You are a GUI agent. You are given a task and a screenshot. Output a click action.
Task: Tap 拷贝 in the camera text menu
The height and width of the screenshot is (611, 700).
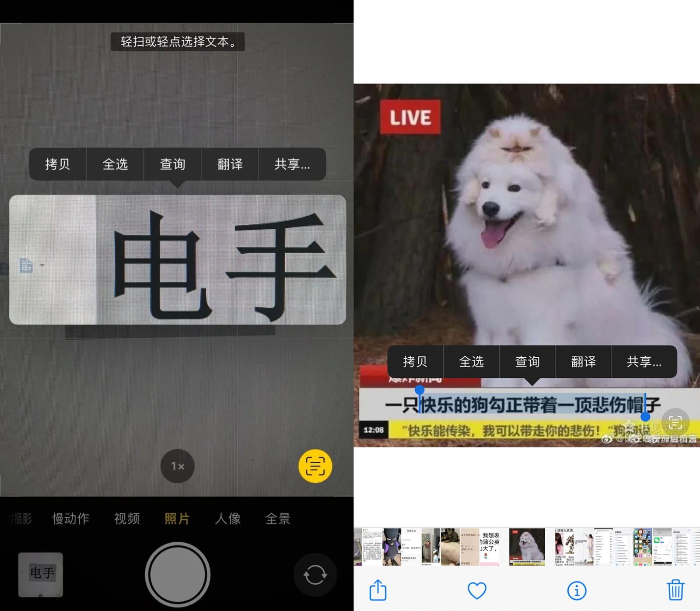point(58,164)
